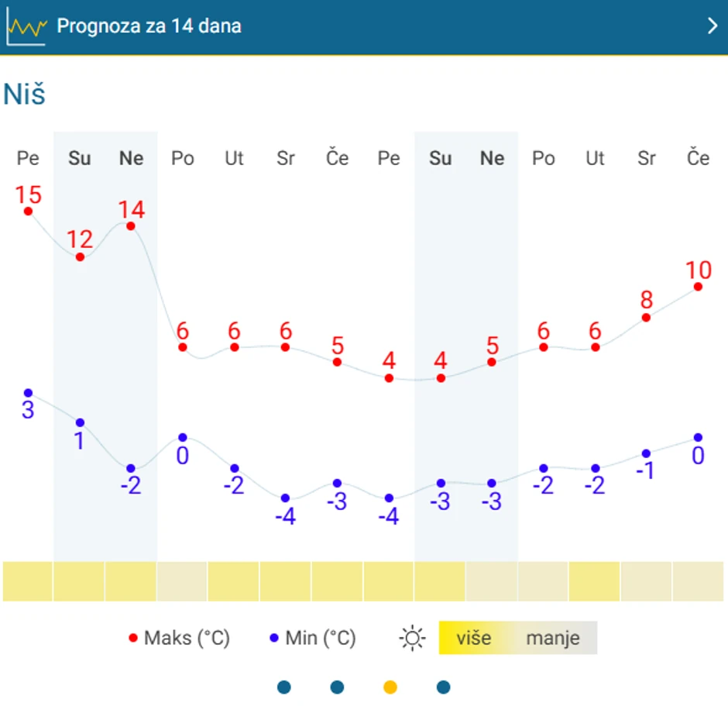The width and height of the screenshot is (728, 706).
Task: Click the 3 degree min point on first Friday
Action: click(x=28, y=393)
